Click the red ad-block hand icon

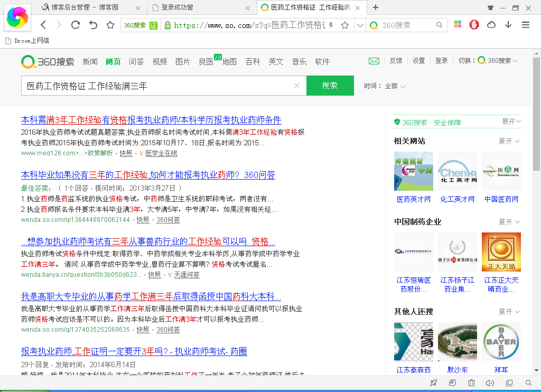click(x=474, y=24)
